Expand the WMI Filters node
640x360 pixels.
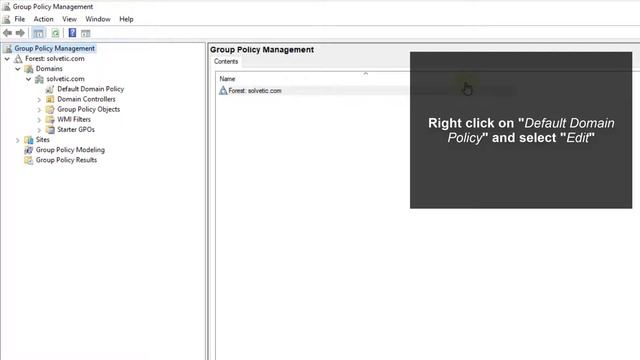(x=39, y=120)
